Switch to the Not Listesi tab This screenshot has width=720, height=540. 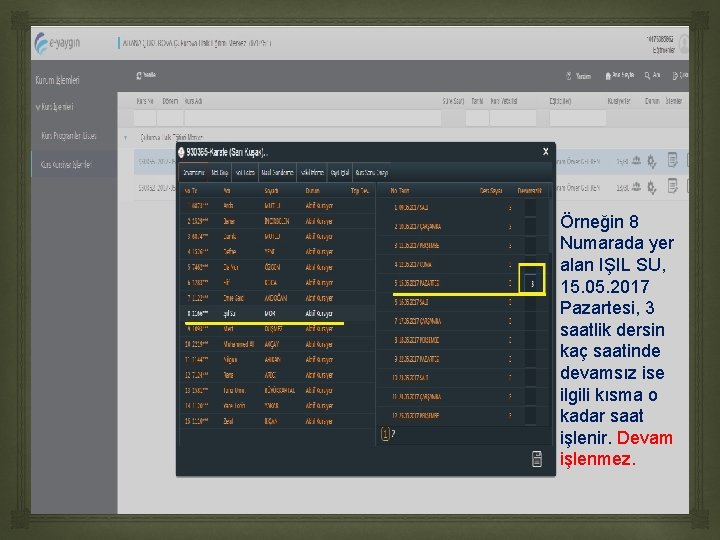245,173
